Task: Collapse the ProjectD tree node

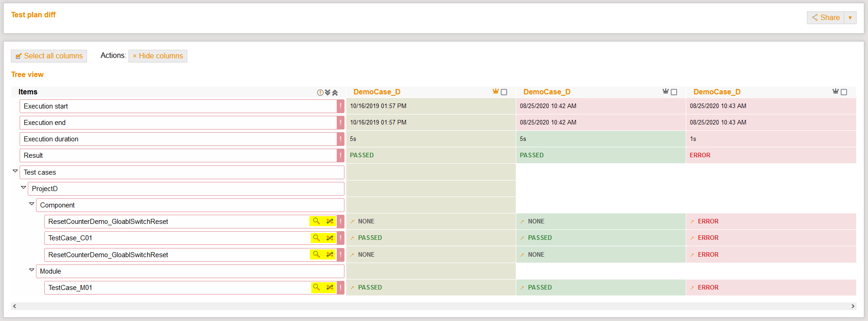Action: (23, 187)
